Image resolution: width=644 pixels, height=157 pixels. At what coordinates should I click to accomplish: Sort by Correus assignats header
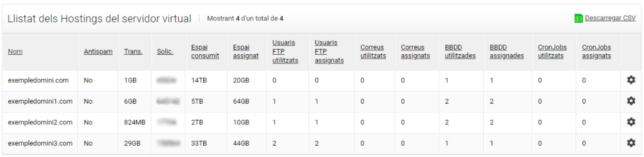415,51
